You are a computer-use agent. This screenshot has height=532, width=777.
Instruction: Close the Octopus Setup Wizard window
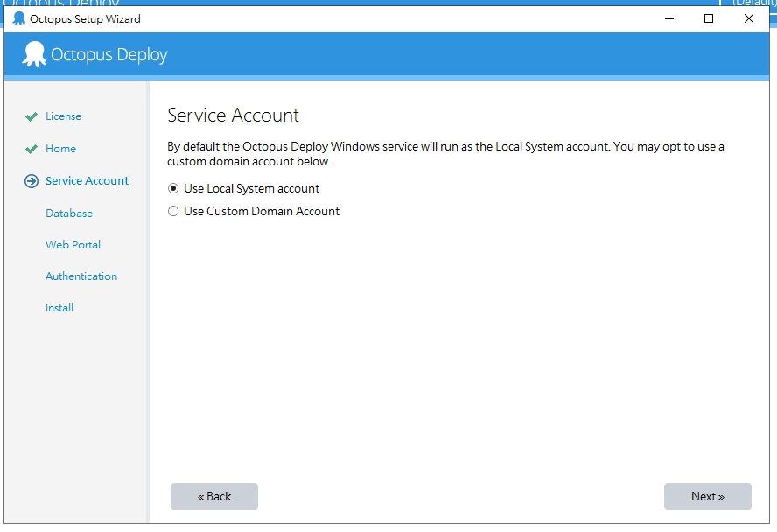[x=749, y=19]
